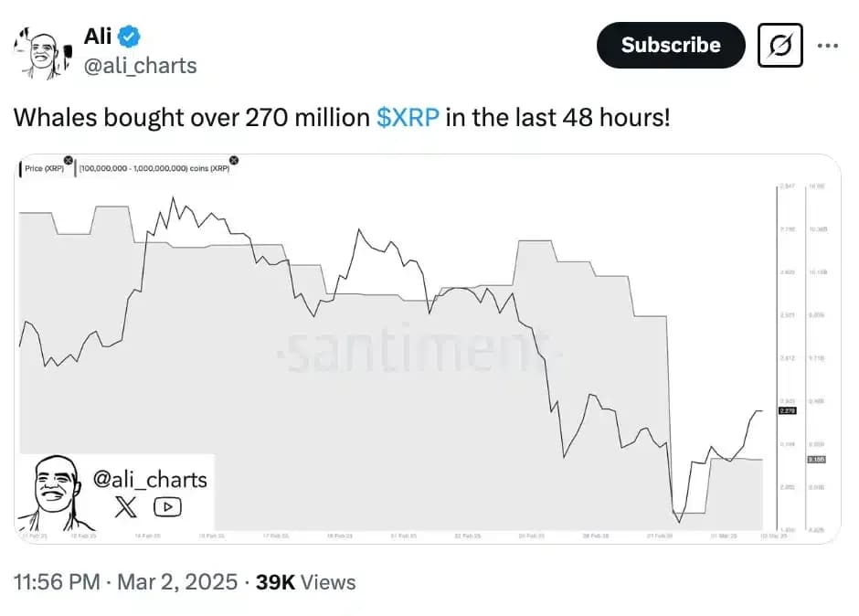Click the current price marker on axis

click(x=788, y=411)
